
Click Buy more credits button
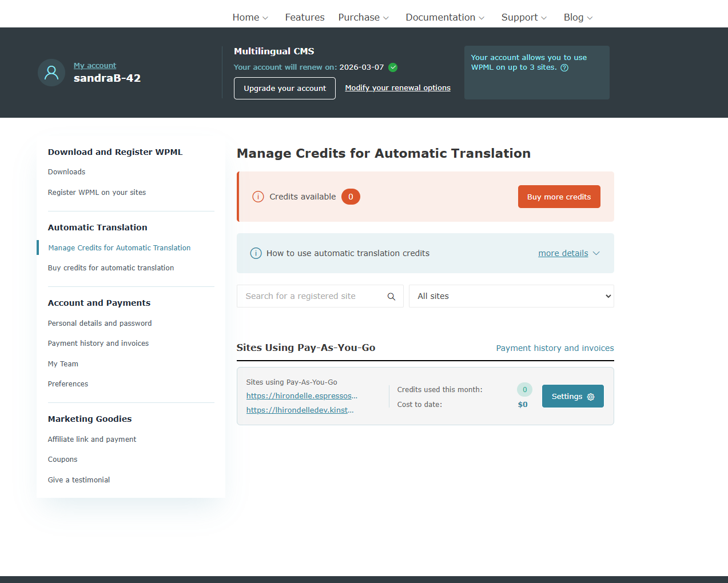coord(559,197)
